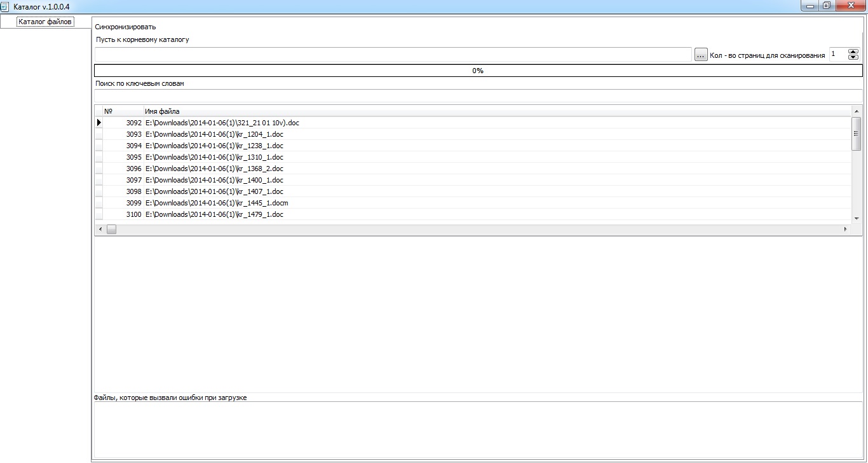Image resolution: width=868 pixels, height=463 pixels.
Task: Select the Каталог файлов tab
Action: pos(46,22)
